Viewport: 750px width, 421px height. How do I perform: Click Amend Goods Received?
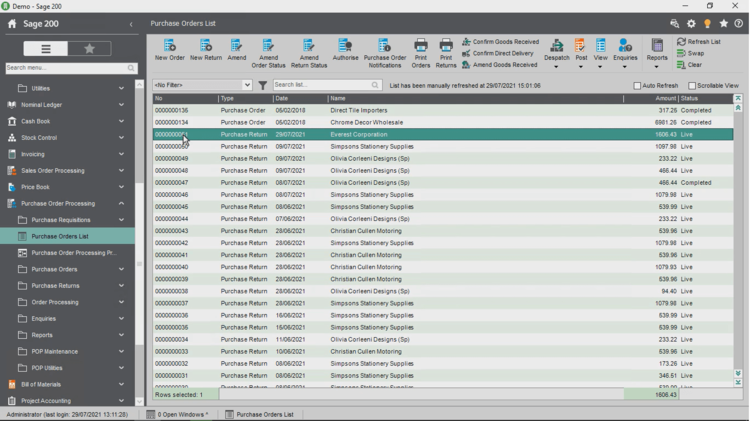pos(499,65)
